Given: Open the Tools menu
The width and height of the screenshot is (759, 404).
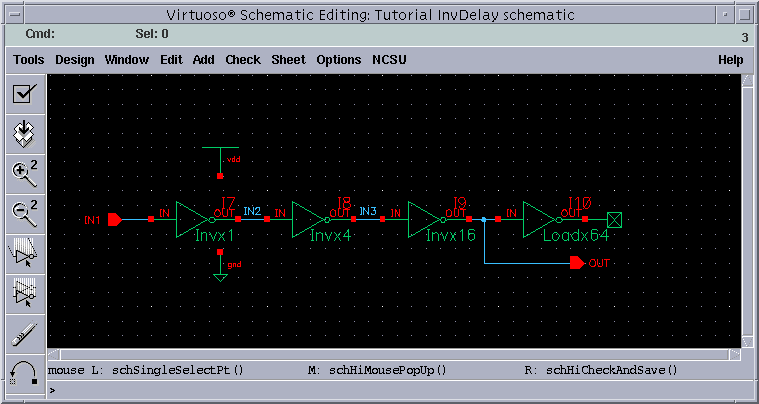Looking at the screenshot, I should click(x=29, y=60).
